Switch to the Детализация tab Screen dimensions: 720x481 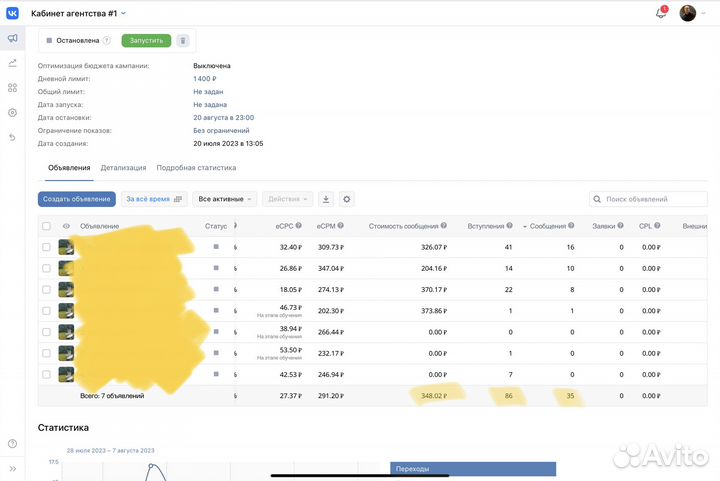123,168
